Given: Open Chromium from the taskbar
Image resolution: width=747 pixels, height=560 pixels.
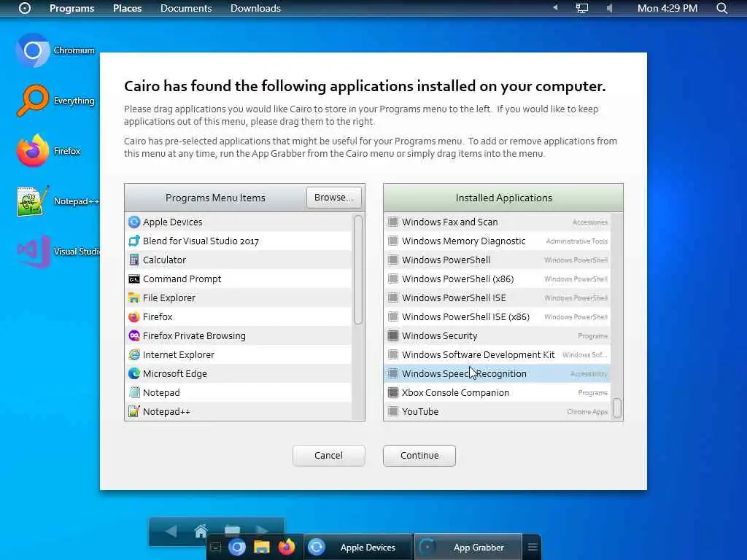Looking at the screenshot, I should point(237,547).
